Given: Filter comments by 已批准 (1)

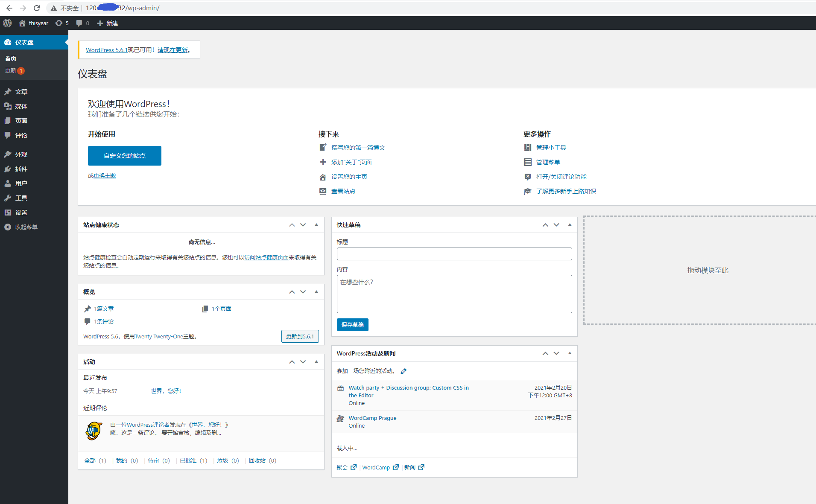Looking at the screenshot, I should pyautogui.click(x=193, y=460).
